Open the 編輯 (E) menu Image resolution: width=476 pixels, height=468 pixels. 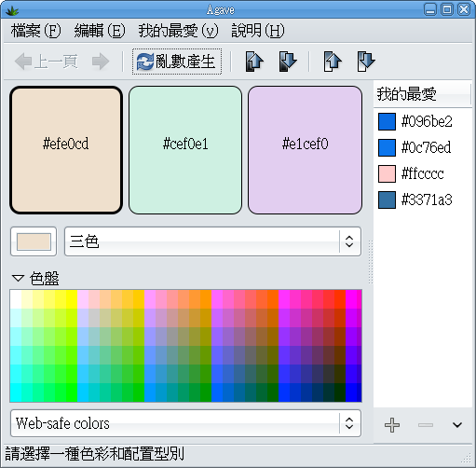point(100,31)
